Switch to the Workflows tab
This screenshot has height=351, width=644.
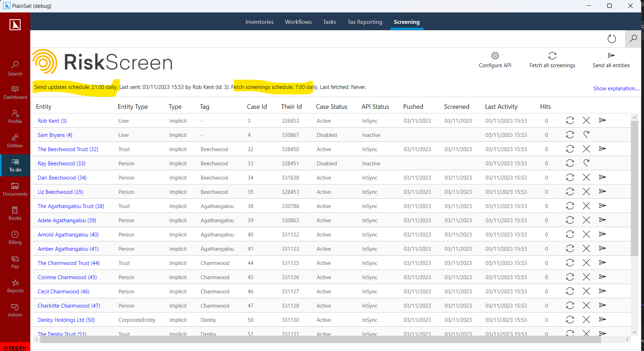(298, 22)
